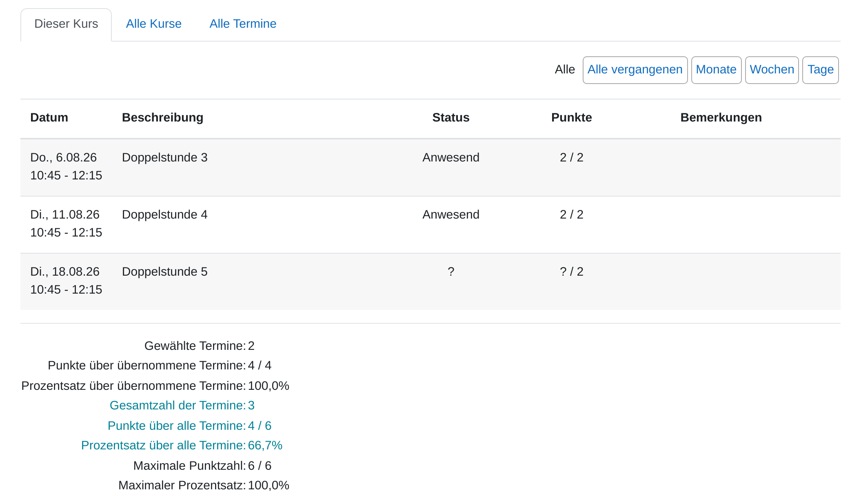Click Punkte über alle Termine line
The height and width of the screenshot is (504, 861).
click(x=189, y=426)
